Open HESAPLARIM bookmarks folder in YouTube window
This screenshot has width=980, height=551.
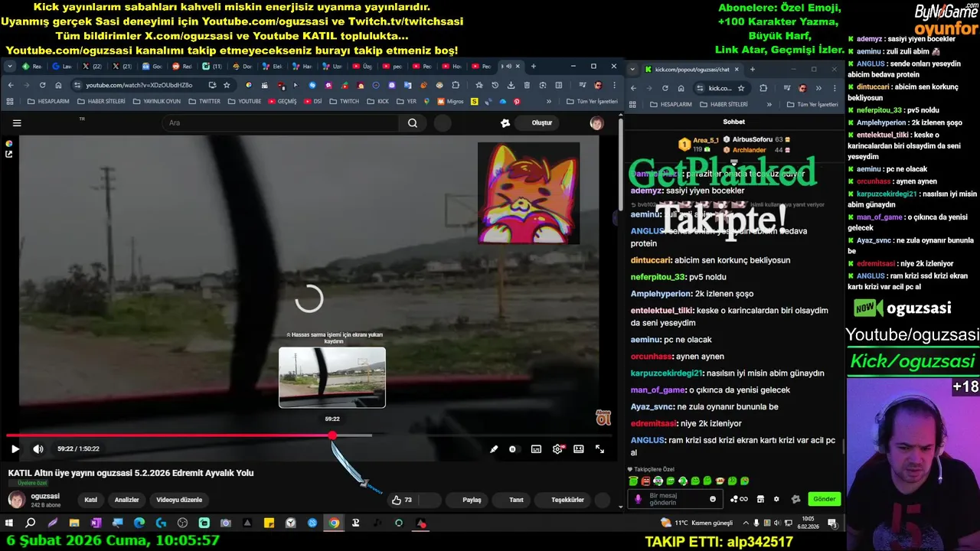click(48, 101)
